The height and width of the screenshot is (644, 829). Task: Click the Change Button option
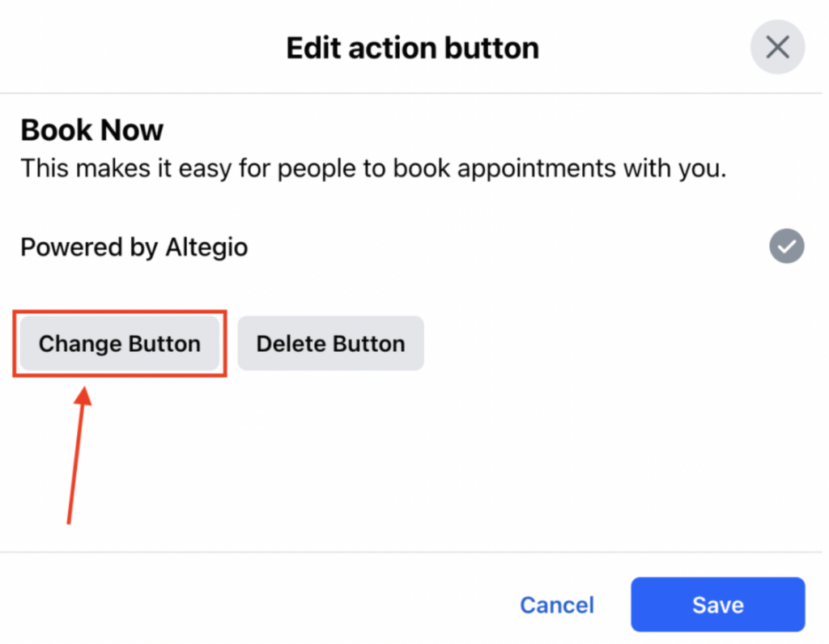[x=120, y=344]
